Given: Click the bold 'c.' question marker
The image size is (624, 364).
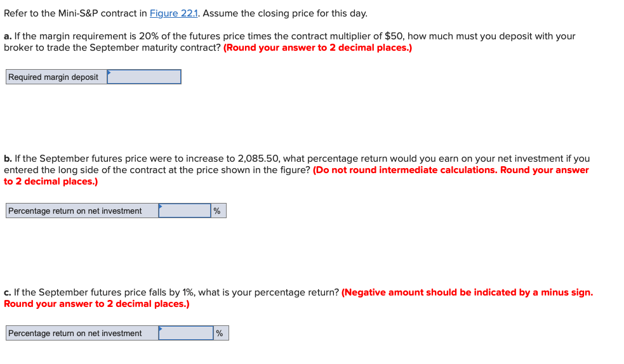Looking at the screenshot, I should click(8, 293).
